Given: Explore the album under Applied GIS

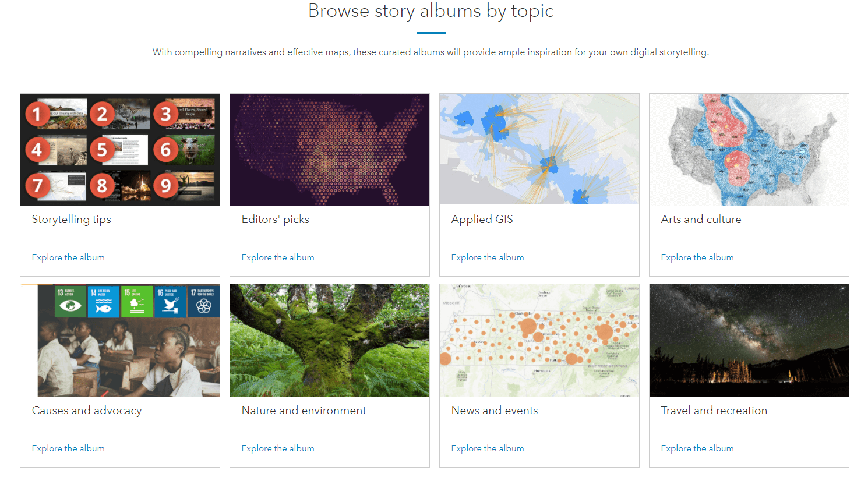Looking at the screenshot, I should coord(488,257).
